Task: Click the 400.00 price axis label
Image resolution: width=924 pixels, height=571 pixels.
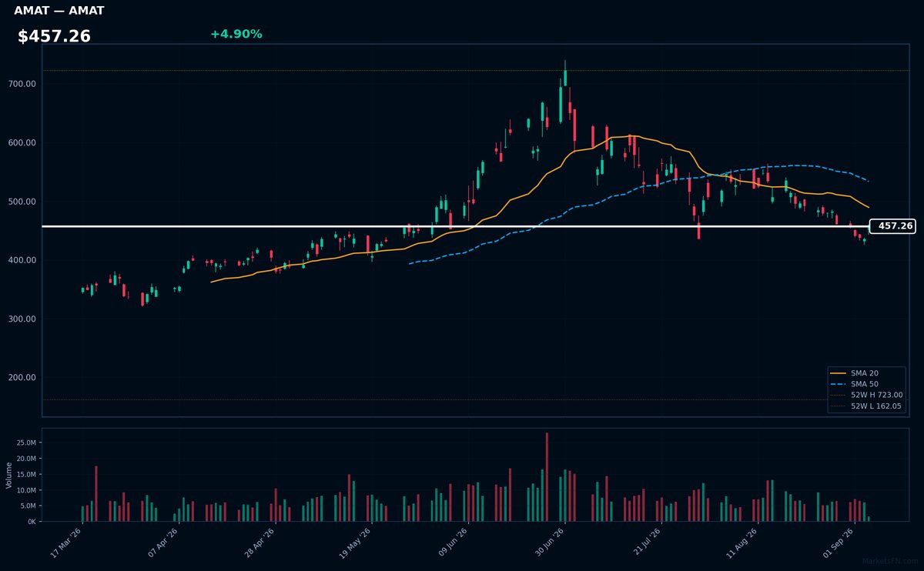Action: 22,260
